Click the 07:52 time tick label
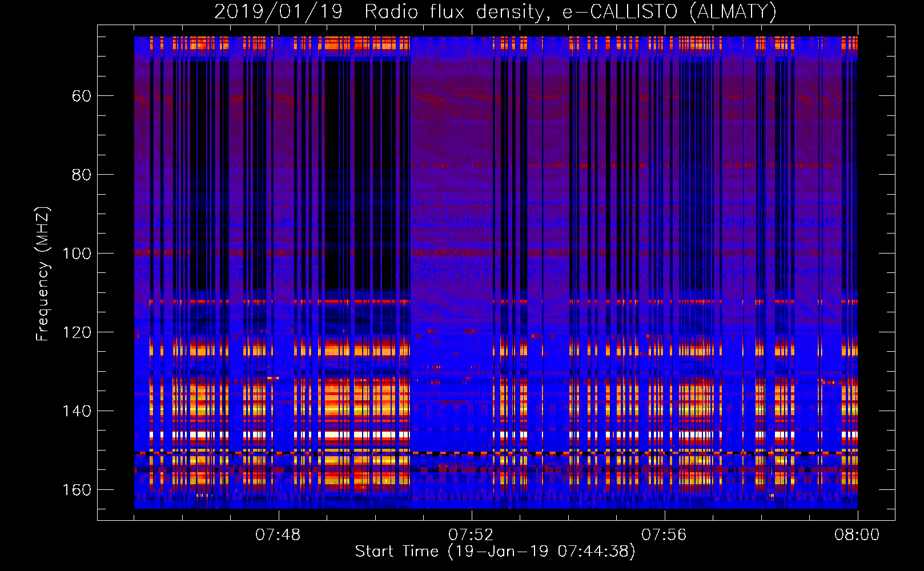 tap(471, 534)
